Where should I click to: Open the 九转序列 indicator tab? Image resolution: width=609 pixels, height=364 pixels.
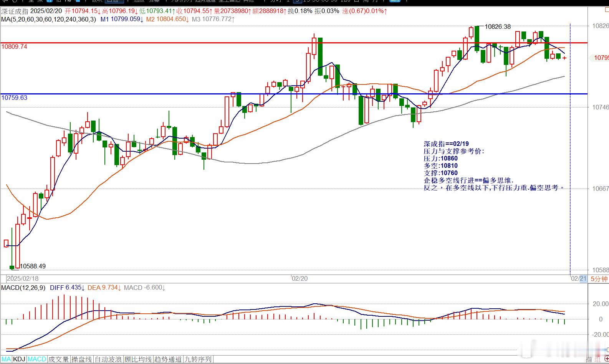tap(198, 359)
